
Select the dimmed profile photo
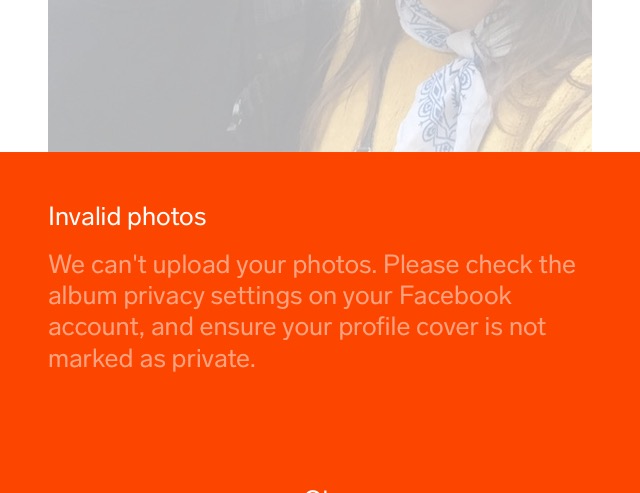click(x=320, y=76)
